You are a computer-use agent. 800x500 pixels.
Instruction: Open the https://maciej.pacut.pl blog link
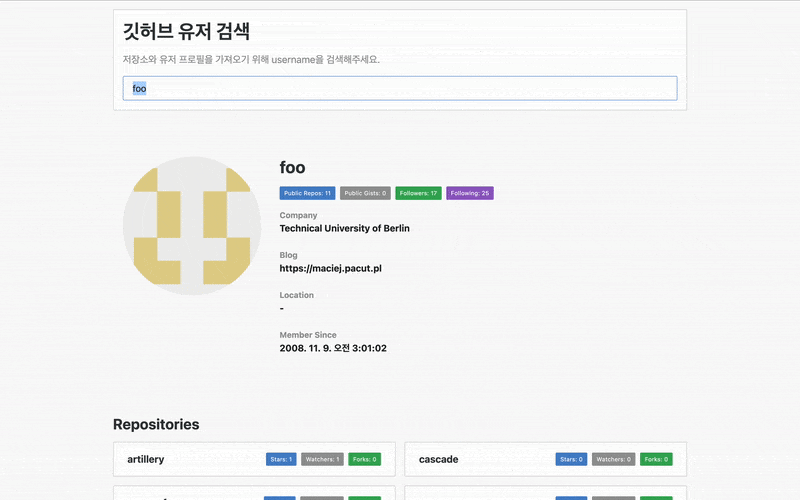coord(331,268)
